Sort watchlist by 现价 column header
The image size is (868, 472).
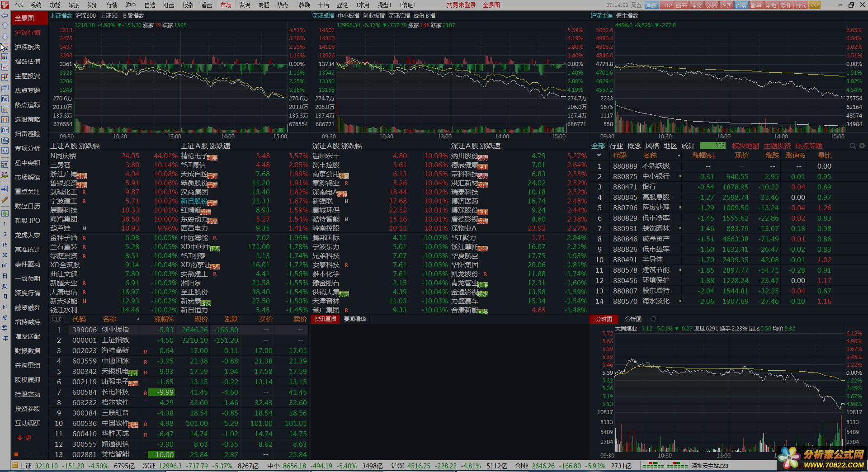pos(201,319)
